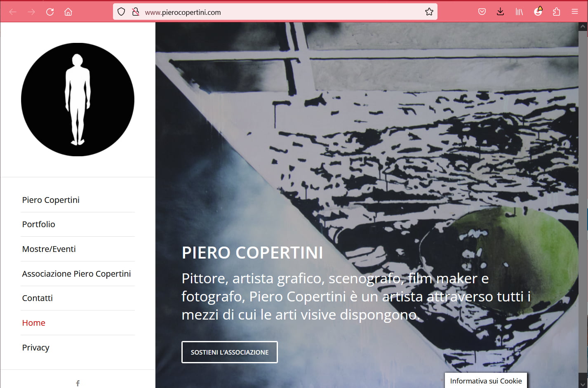Image resolution: width=588 pixels, height=388 pixels.
Task: Go to the browser home page icon
Action: click(x=68, y=12)
